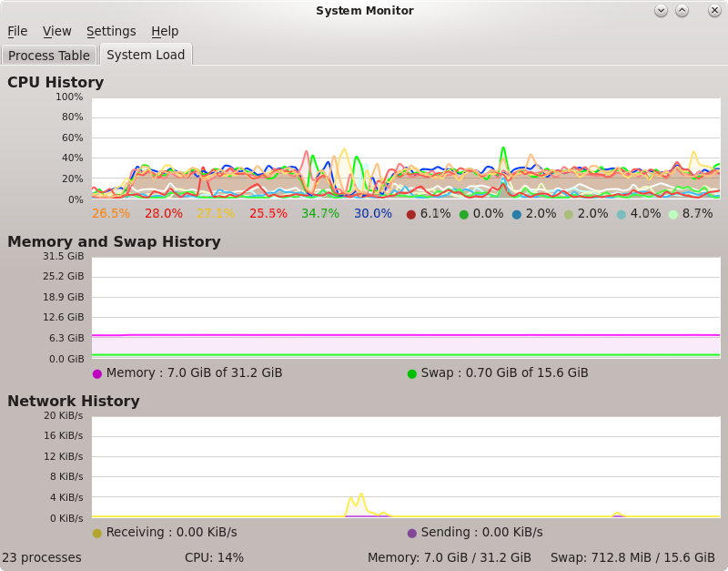Click the red 28.0% CPU value
This screenshot has height=571, width=728.
click(164, 213)
